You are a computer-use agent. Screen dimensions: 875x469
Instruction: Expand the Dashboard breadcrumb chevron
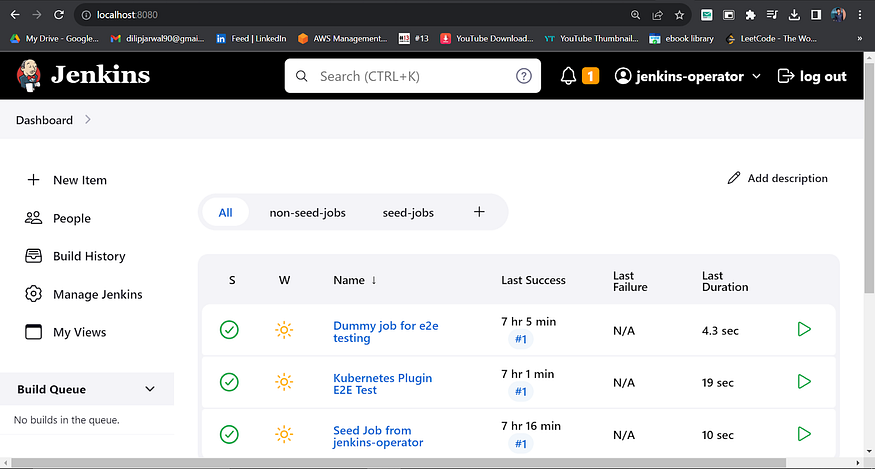88,119
